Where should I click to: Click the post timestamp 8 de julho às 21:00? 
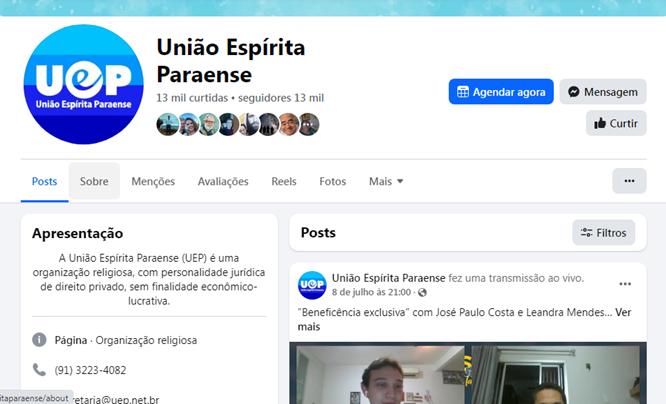[x=371, y=292]
